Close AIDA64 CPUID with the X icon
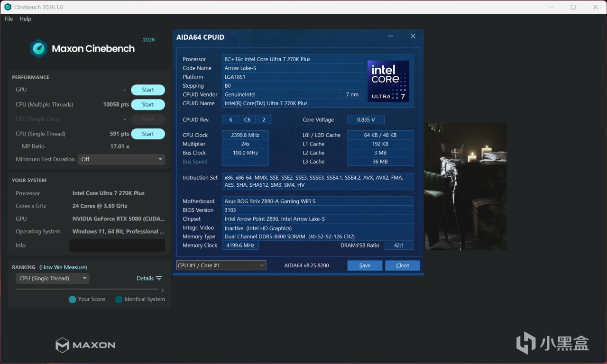Viewport: 607px width, 364px height. pos(413,36)
